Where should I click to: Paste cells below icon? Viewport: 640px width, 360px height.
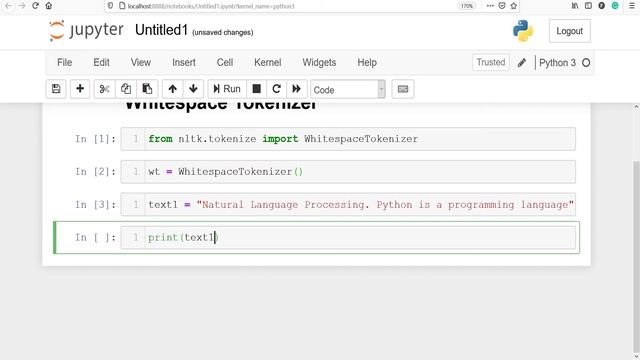(x=147, y=89)
